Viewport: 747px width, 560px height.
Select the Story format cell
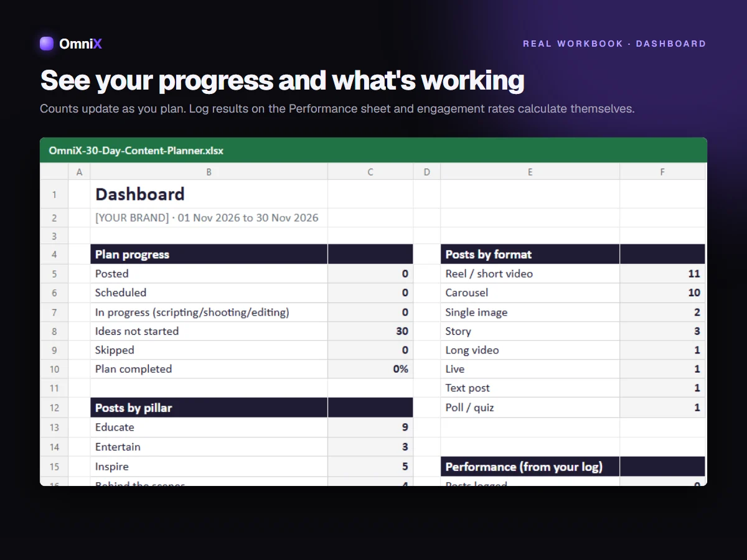[x=530, y=331]
